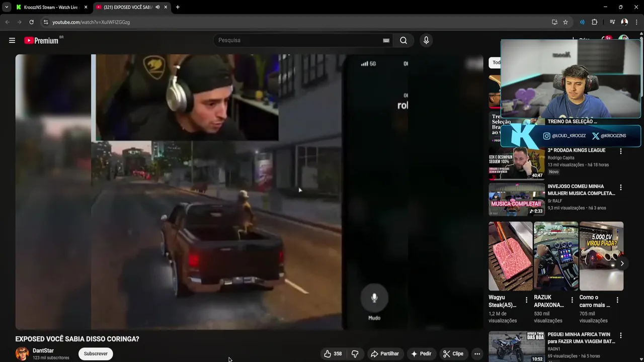This screenshot has height=362, width=644.
Task: Open the INVEJOSO COMEU MINHA MULHER thumbnail
Action: pyautogui.click(x=517, y=200)
